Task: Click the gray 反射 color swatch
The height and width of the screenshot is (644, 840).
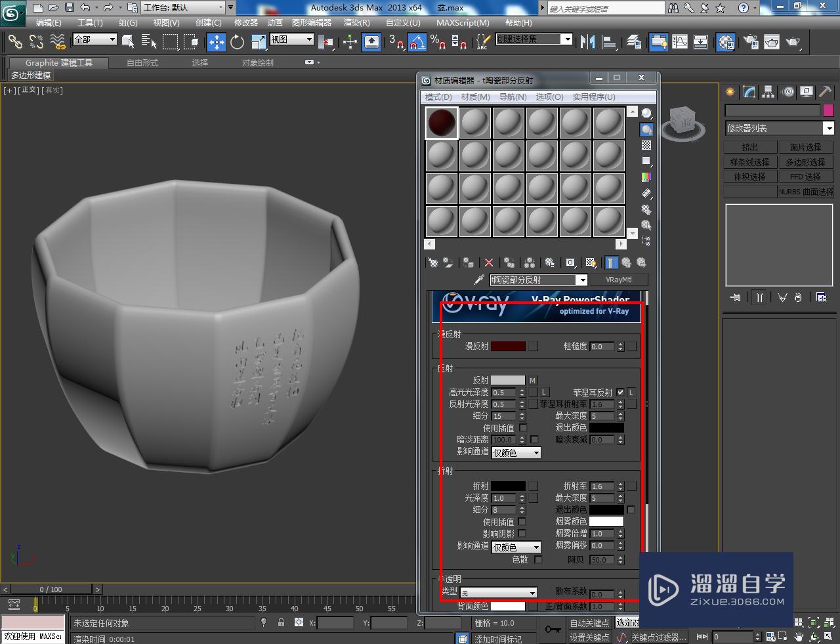Action: [x=508, y=380]
